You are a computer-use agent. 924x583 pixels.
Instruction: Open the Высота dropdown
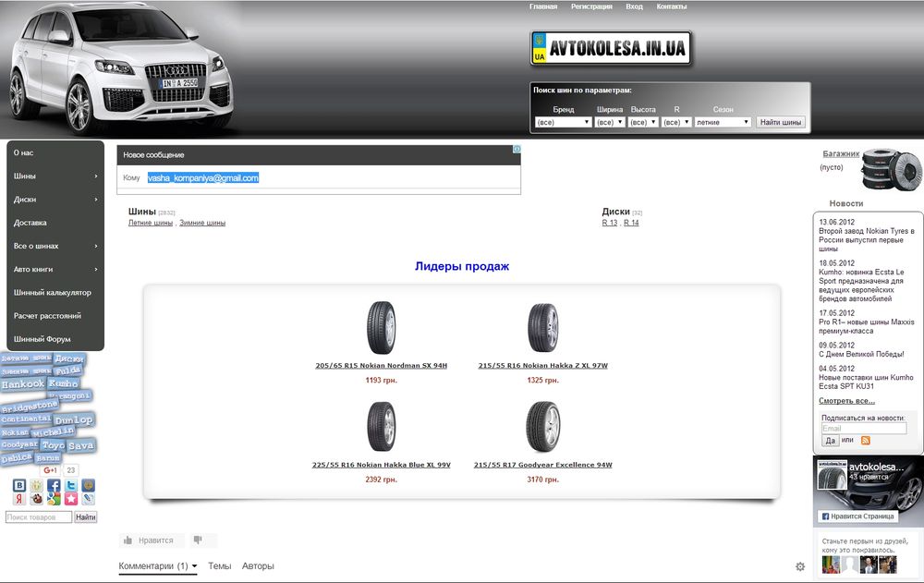click(643, 122)
